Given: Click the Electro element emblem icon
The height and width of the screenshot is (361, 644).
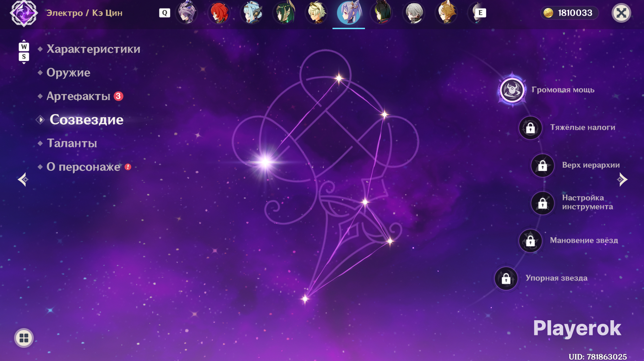Looking at the screenshot, I should (x=24, y=13).
